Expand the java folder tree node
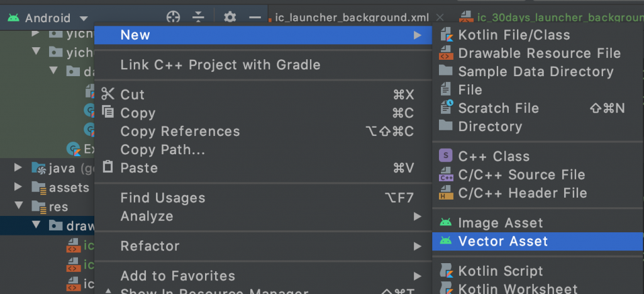 19,169
